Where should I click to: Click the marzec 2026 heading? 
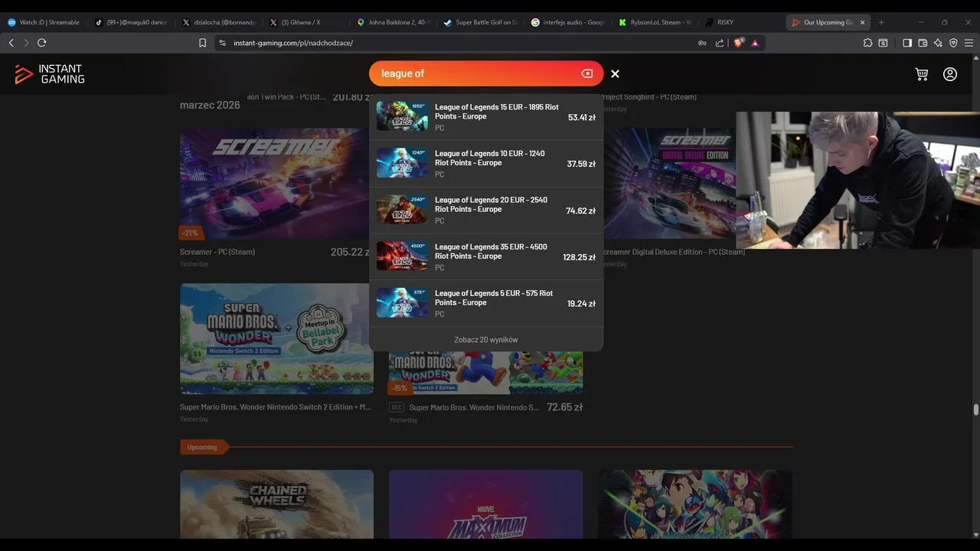click(210, 105)
